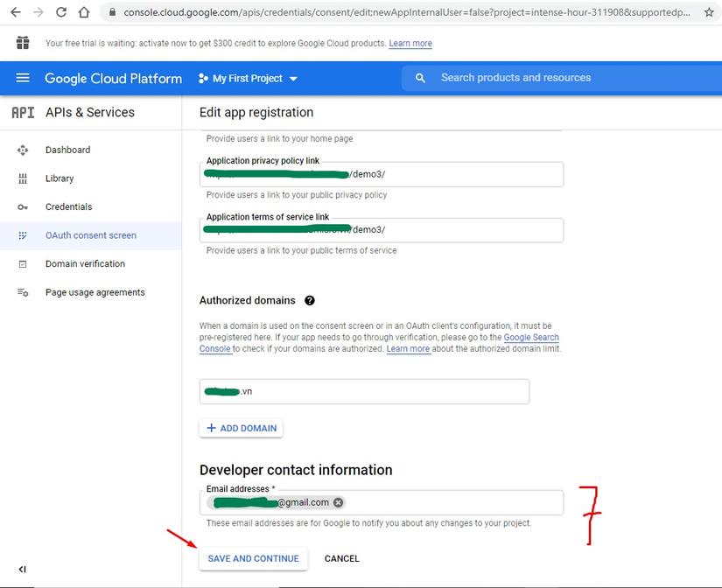Viewport: 722px width, 588px height.
Task: Go to Credentials page
Action: tap(68, 207)
